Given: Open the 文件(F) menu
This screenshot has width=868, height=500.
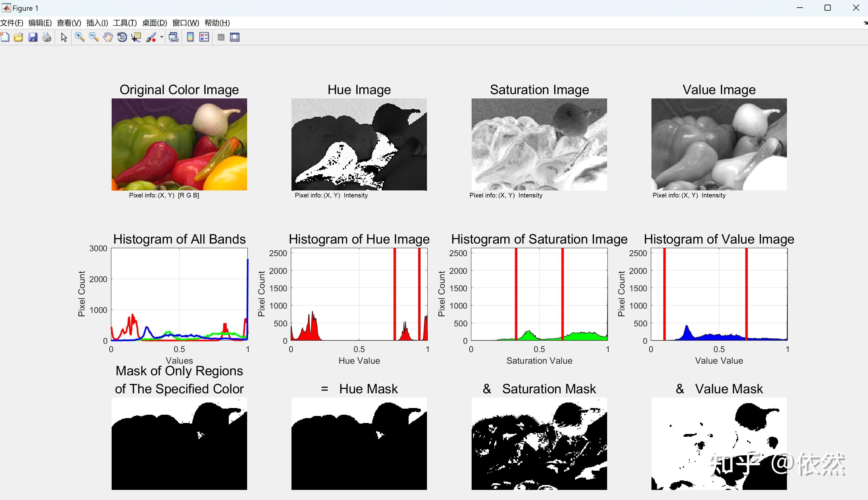Looking at the screenshot, I should (12, 23).
